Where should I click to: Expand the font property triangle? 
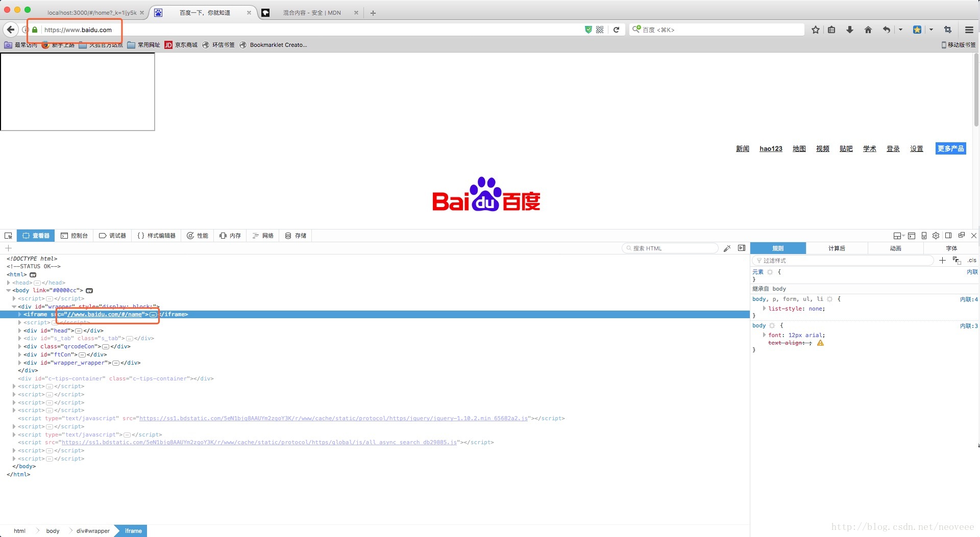[x=764, y=335]
